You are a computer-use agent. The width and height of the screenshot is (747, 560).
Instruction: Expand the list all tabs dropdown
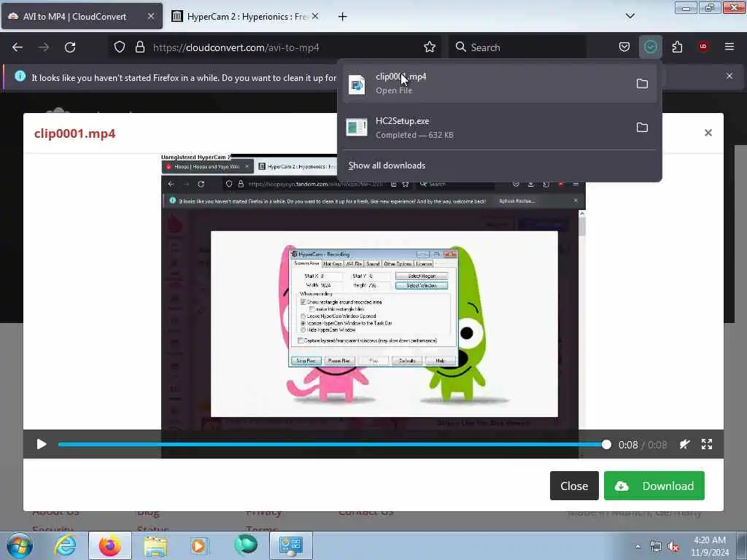tap(630, 16)
